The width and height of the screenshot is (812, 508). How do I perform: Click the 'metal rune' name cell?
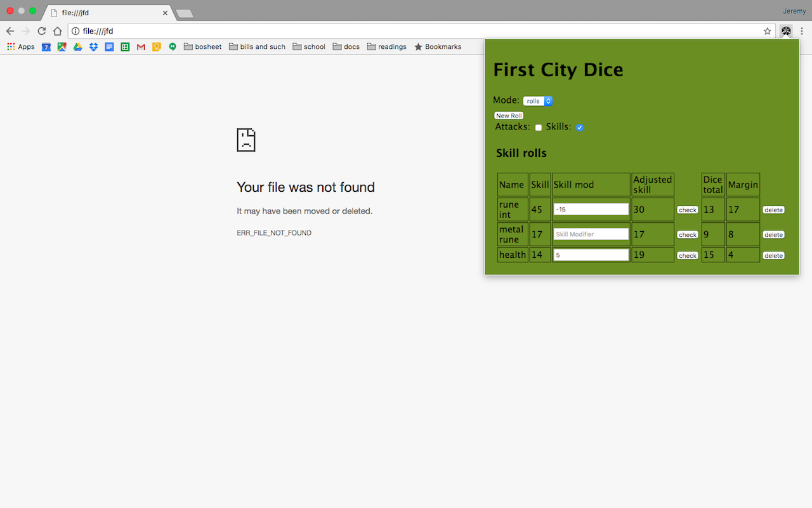click(x=513, y=234)
